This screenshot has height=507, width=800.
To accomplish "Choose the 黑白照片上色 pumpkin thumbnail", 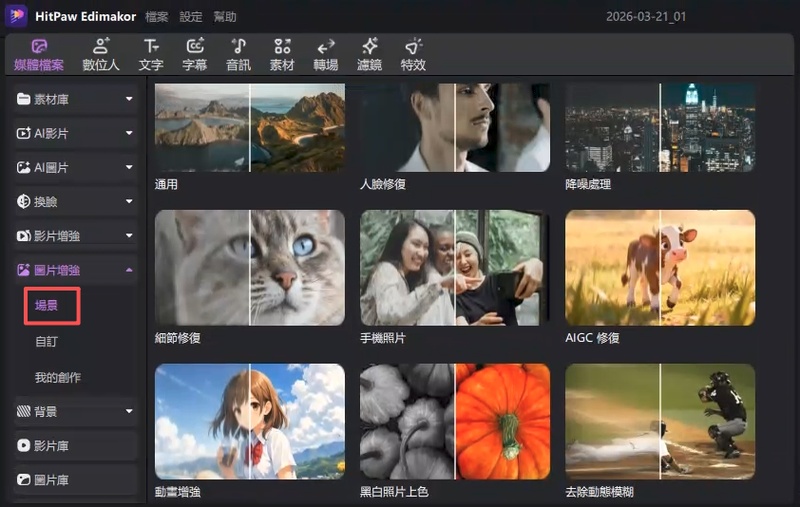I will tap(455, 421).
